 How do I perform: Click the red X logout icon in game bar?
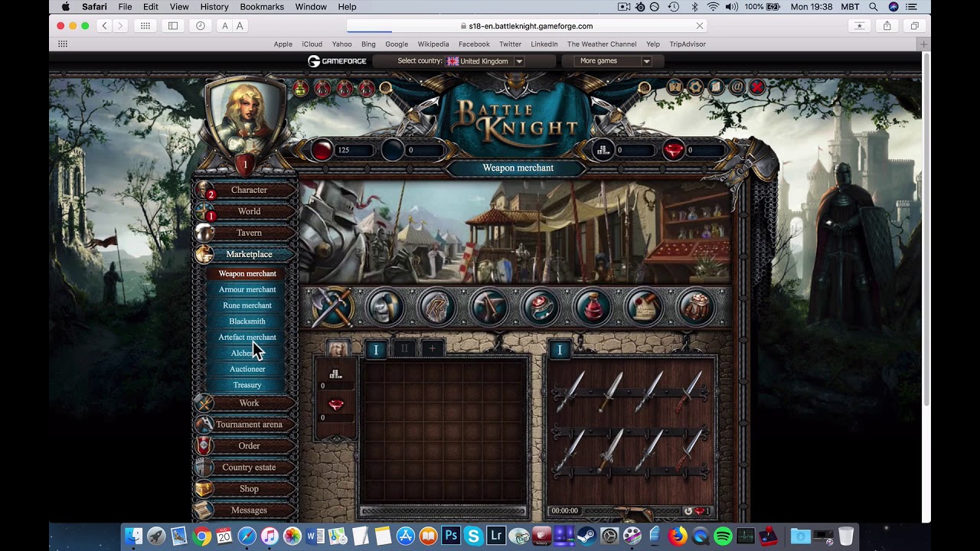point(757,87)
